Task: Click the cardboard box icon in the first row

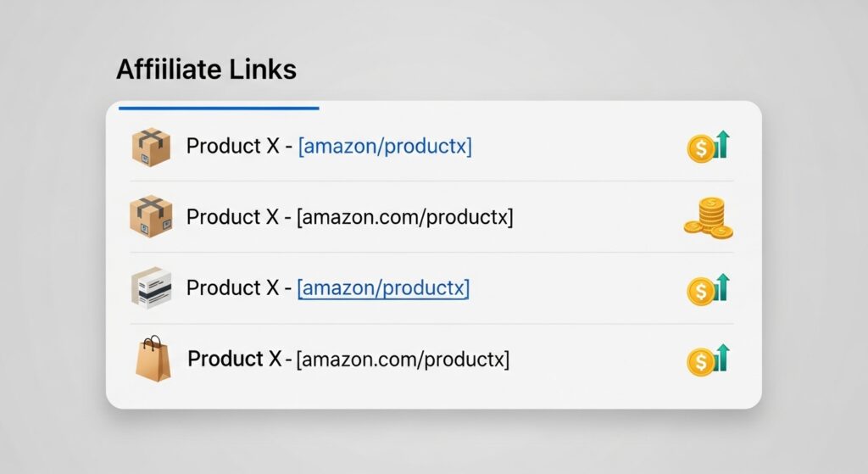Action: coord(151,147)
